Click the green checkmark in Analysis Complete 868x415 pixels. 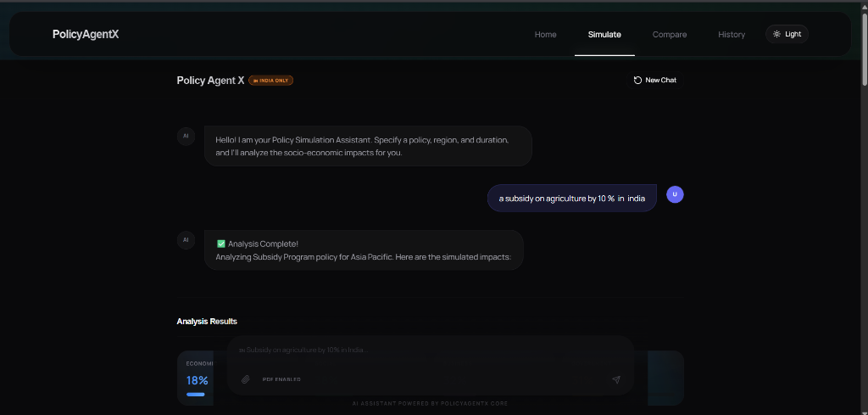pyautogui.click(x=221, y=244)
